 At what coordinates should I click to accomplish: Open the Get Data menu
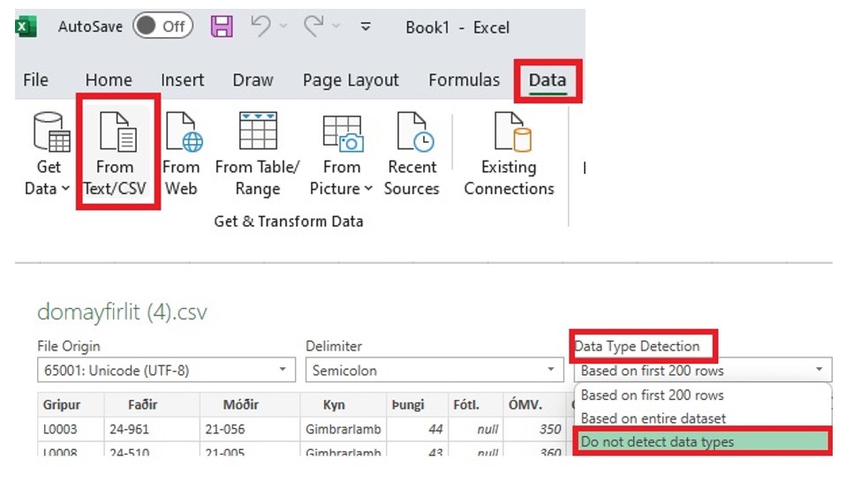[49, 154]
